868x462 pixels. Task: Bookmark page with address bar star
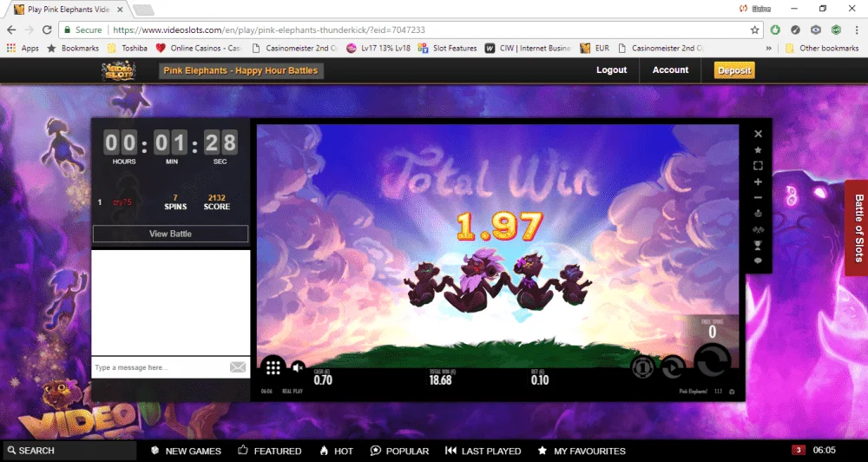754,30
